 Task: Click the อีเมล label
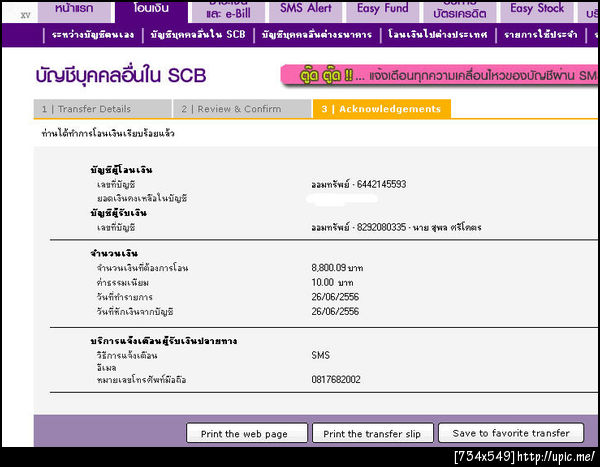click(x=106, y=367)
